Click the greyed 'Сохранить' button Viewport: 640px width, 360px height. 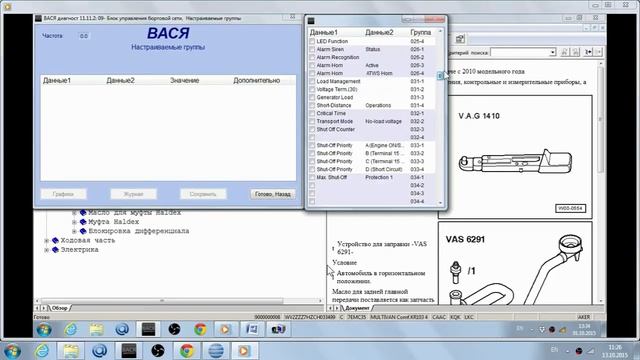203,194
